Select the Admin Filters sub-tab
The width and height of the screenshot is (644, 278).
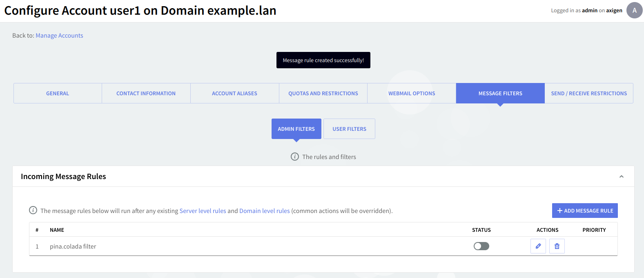click(296, 129)
